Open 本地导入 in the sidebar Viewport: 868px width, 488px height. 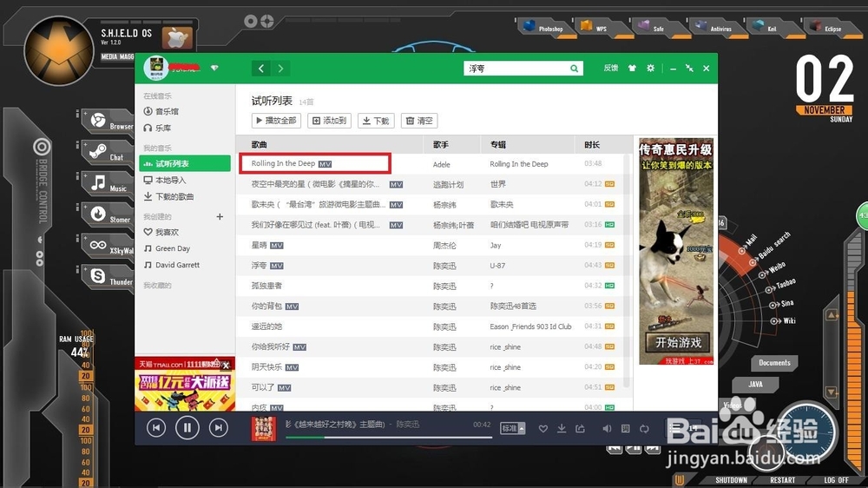pyautogui.click(x=165, y=180)
